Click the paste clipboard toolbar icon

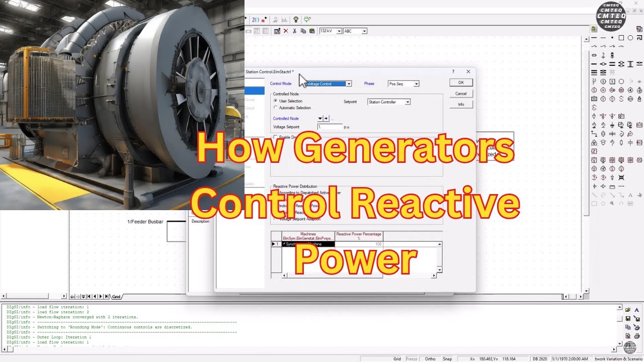[x=312, y=31]
